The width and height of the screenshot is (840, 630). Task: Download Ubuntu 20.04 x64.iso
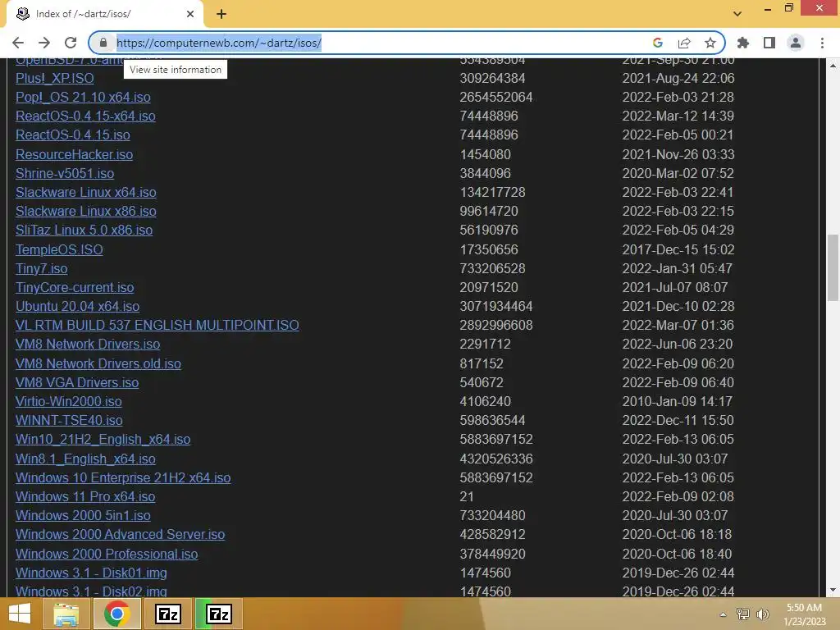pos(78,307)
